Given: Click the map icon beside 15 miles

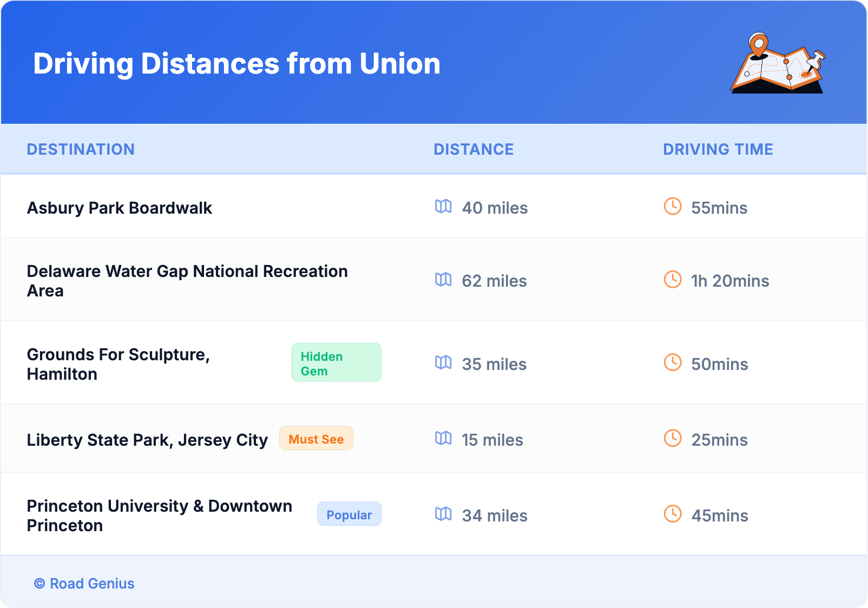Looking at the screenshot, I should click(443, 439).
